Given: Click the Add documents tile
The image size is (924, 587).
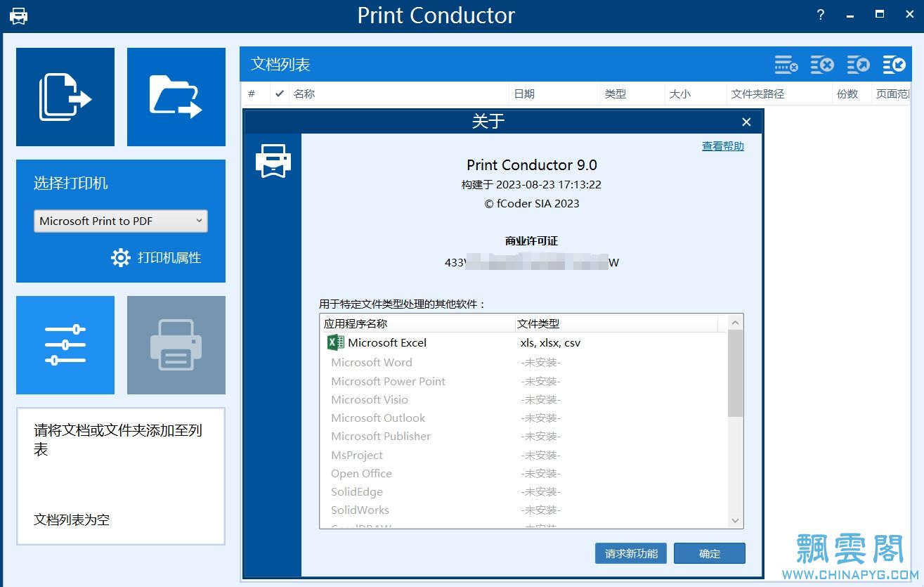Looking at the screenshot, I should coord(65,97).
